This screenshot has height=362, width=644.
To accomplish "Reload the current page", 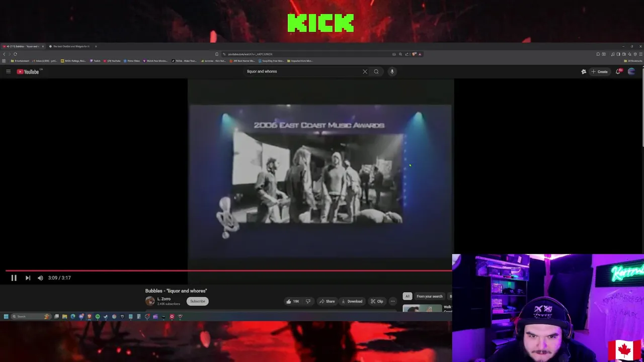I will 15,54.
